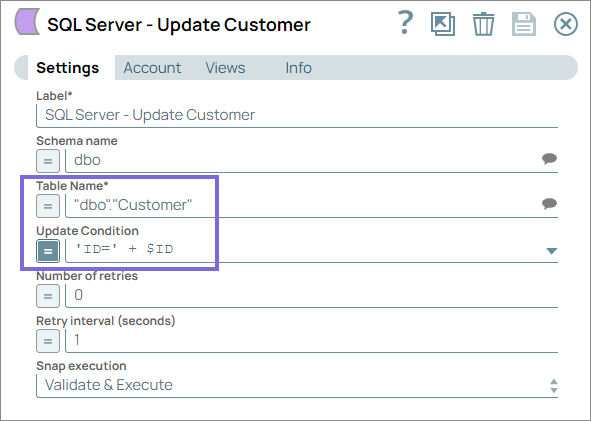This screenshot has height=421, width=591.
Task: Switch to the Account tab
Action: pyautogui.click(x=152, y=68)
